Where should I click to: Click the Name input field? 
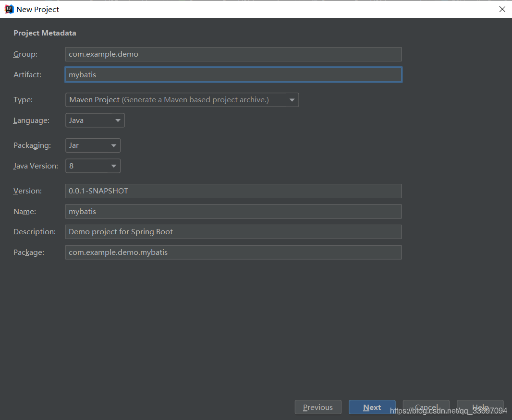click(x=233, y=212)
